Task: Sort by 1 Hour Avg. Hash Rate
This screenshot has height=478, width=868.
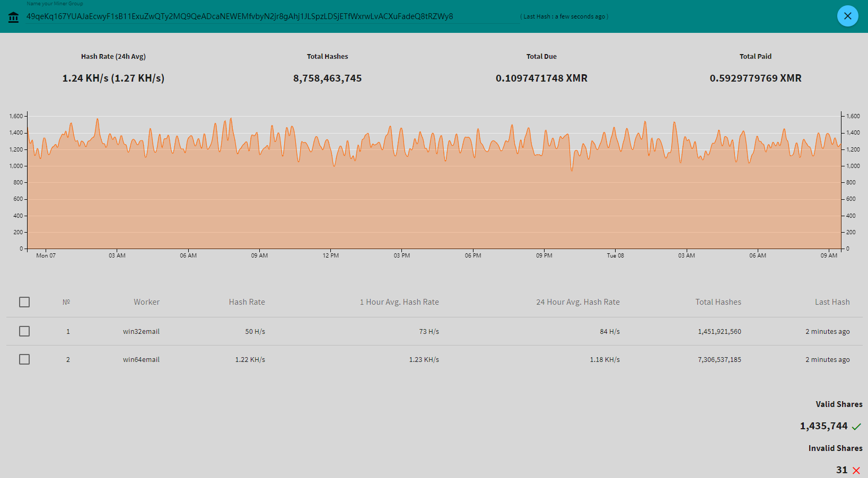Action: coord(399,302)
